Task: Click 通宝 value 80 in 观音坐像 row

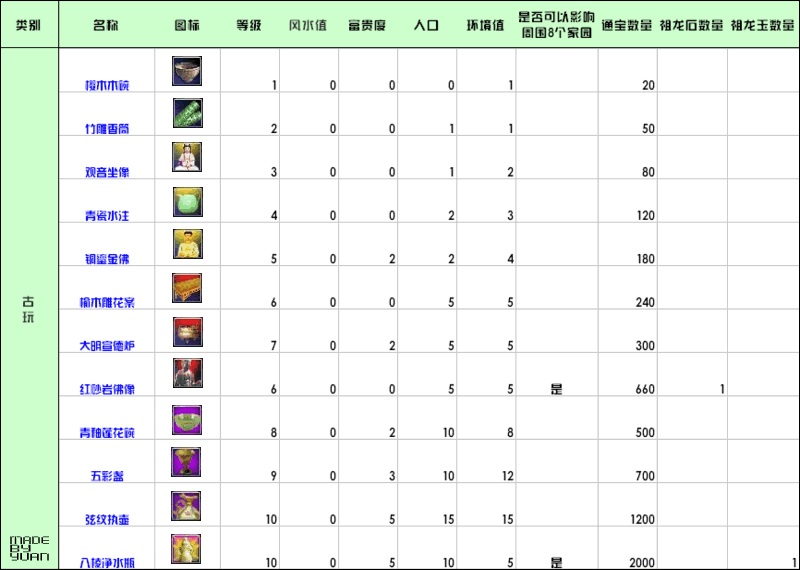Action: pyautogui.click(x=648, y=172)
